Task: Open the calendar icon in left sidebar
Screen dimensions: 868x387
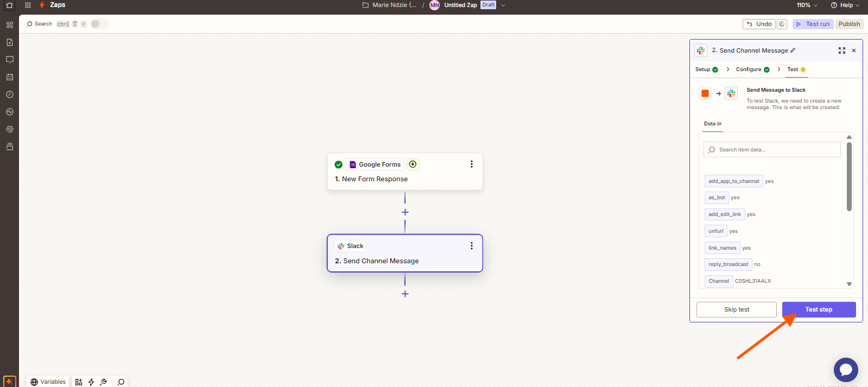Action: point(10,77)
